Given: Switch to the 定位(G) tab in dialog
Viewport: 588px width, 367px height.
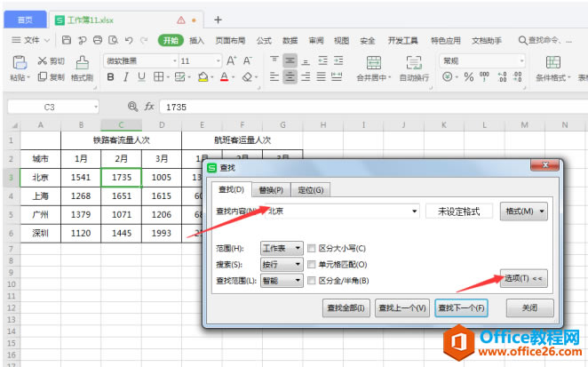Looking at the screenshot, I should 311,190.
